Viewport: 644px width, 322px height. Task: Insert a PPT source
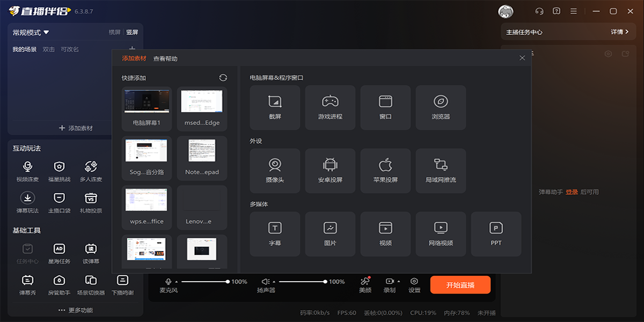tap(496, 234)
